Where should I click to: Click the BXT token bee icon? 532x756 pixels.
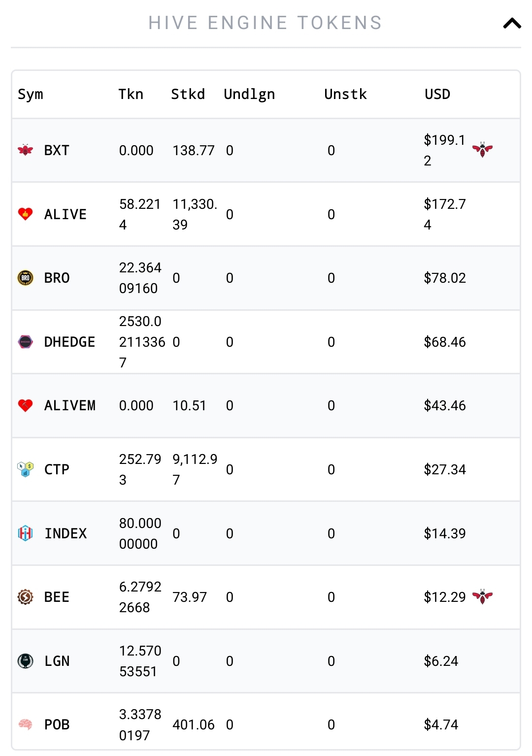pyautogui.click(x=25, y=150)
